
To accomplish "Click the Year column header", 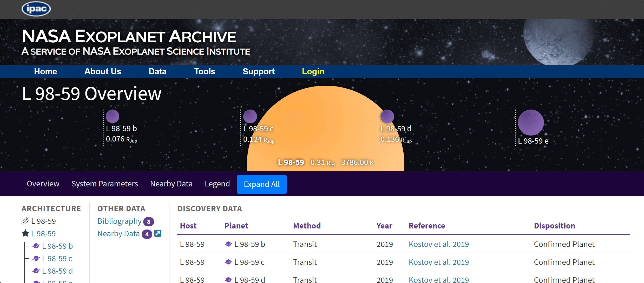I will point(384,226).
